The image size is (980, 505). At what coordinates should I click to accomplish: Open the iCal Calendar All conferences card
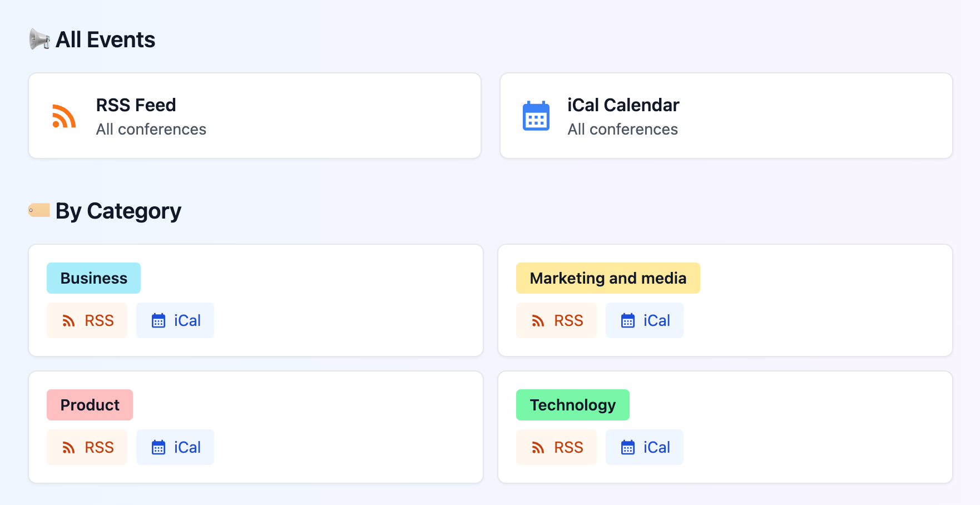(x=726, y=116)
